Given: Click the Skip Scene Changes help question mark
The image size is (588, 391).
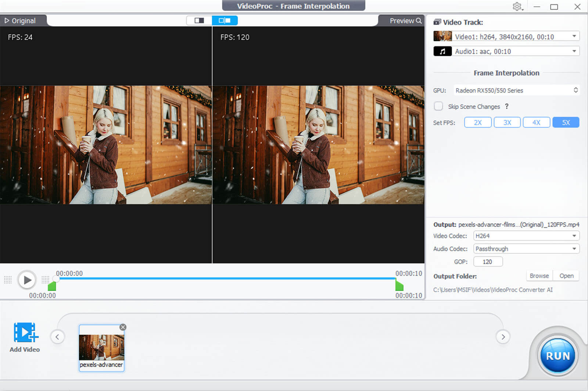Looking at the screenshot, I should point(507,106).
